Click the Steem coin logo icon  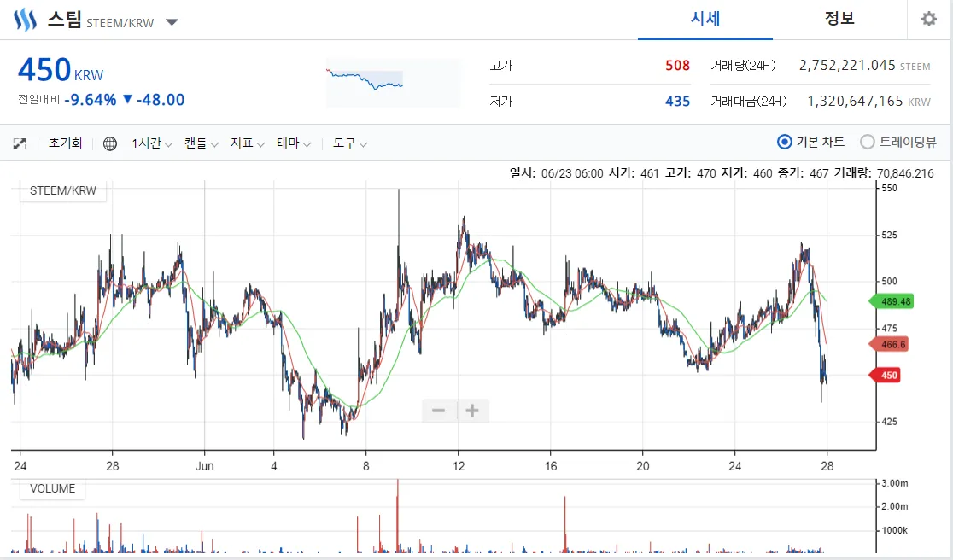point(26,20)
